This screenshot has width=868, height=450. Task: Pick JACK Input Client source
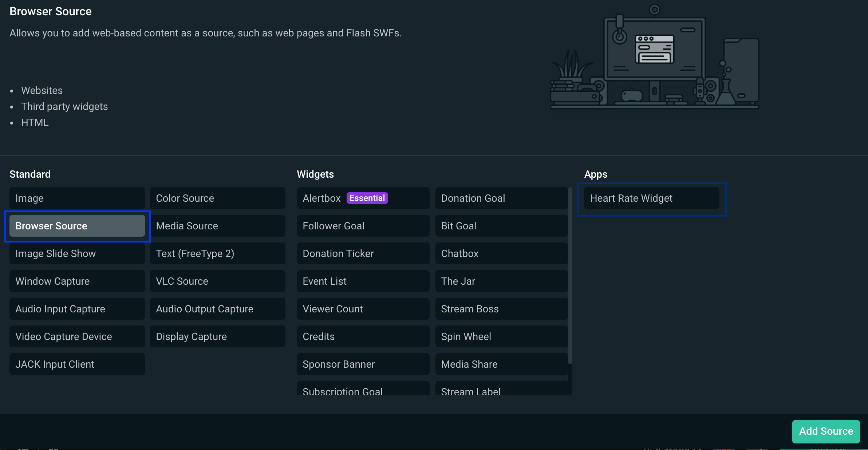point(77,364)
